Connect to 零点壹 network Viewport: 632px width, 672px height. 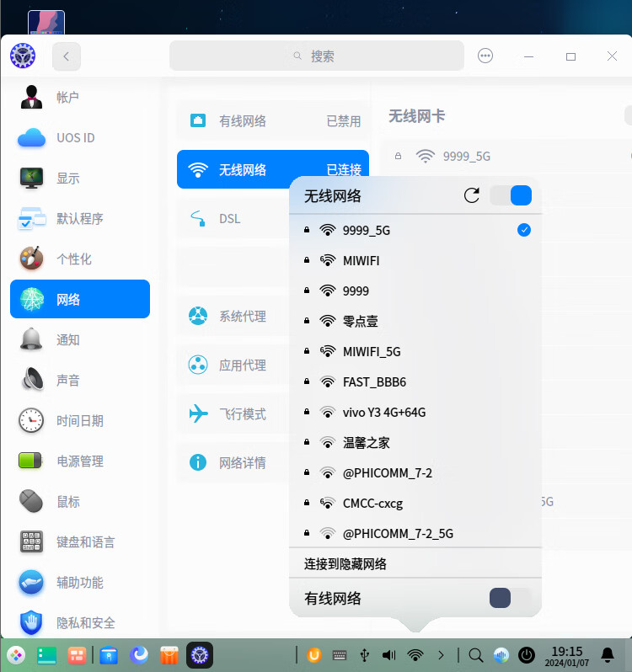click(x=415, y=321)
